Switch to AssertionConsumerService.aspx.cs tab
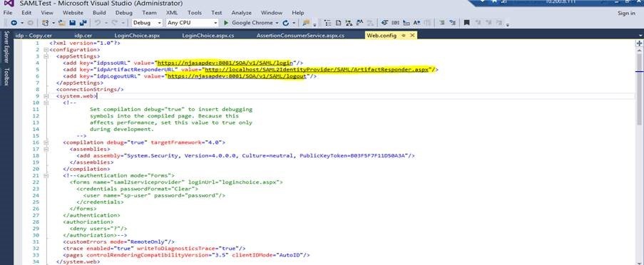 click(300, 36)
